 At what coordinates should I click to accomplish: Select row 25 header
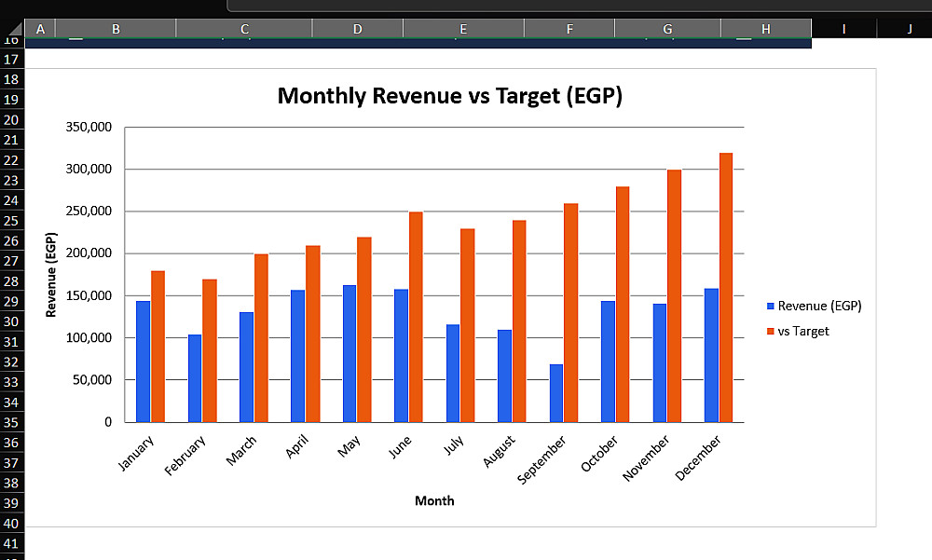point(11,221)
